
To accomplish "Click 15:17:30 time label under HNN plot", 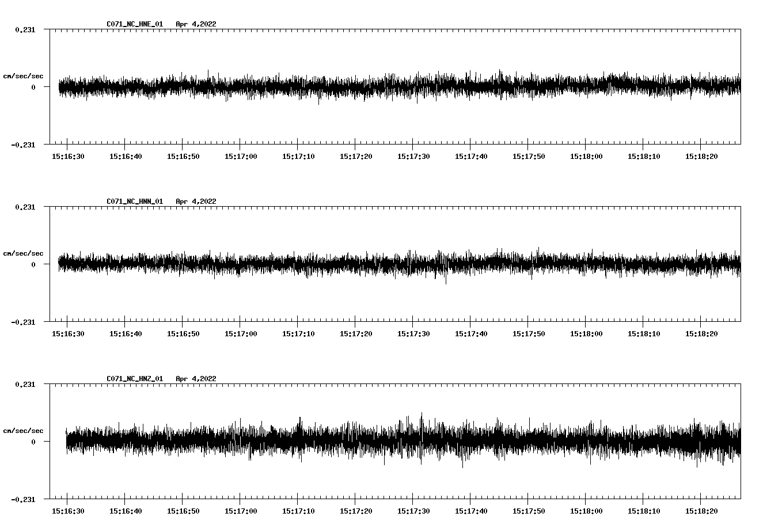I will coord(413,334).
